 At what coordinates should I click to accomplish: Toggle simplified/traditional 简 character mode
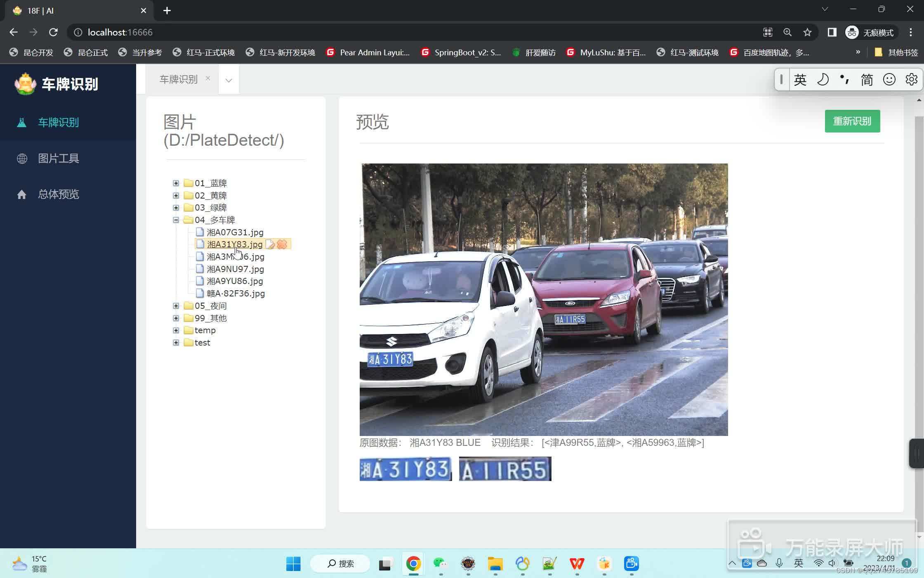pyautogui.click(x=867, y=79)
